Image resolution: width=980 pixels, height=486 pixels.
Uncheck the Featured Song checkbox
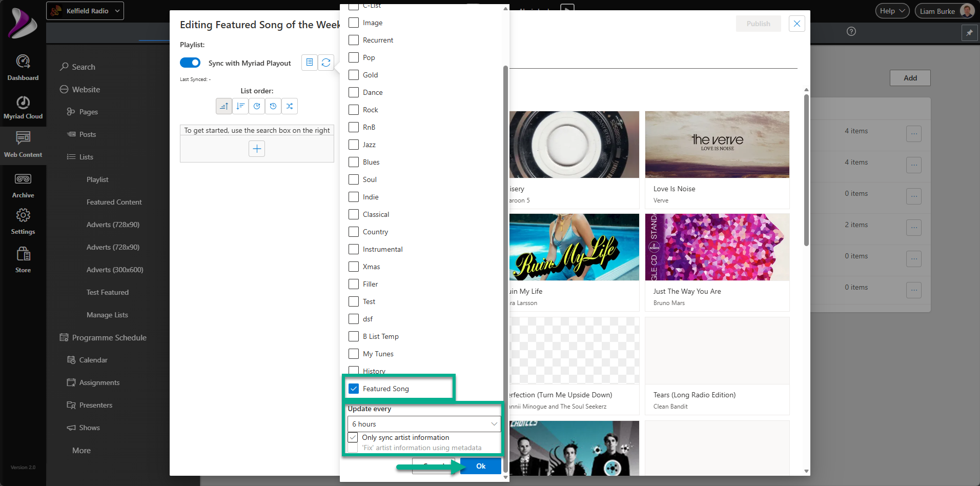[x=354, y=389]
